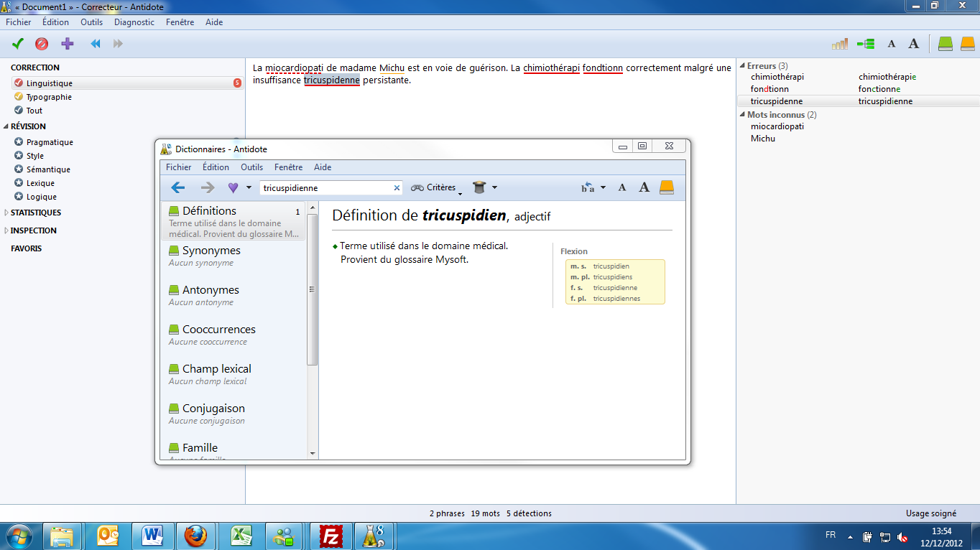Go back with blue arrow in Dictionnaires
This screenshot has width=980, height=550.
(178, 187)
